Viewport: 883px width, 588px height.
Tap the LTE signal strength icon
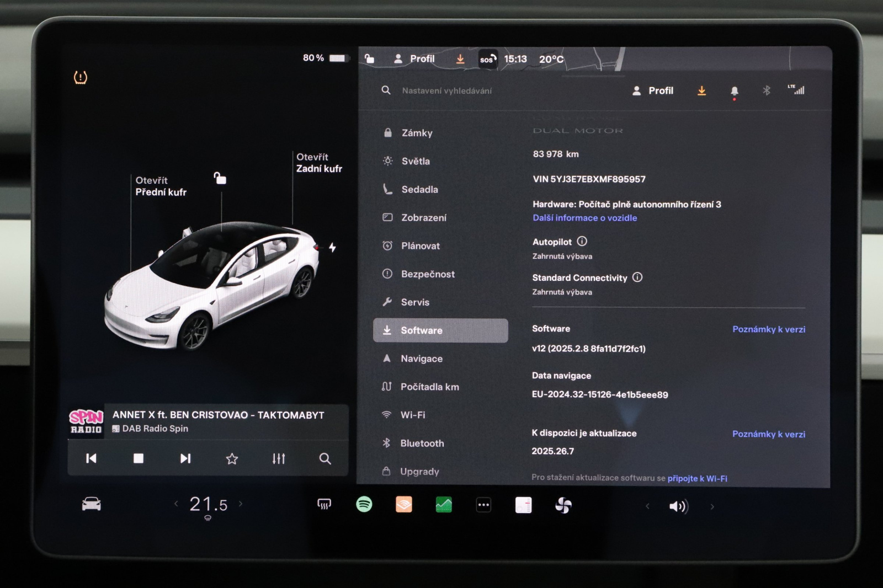[796, 90]
